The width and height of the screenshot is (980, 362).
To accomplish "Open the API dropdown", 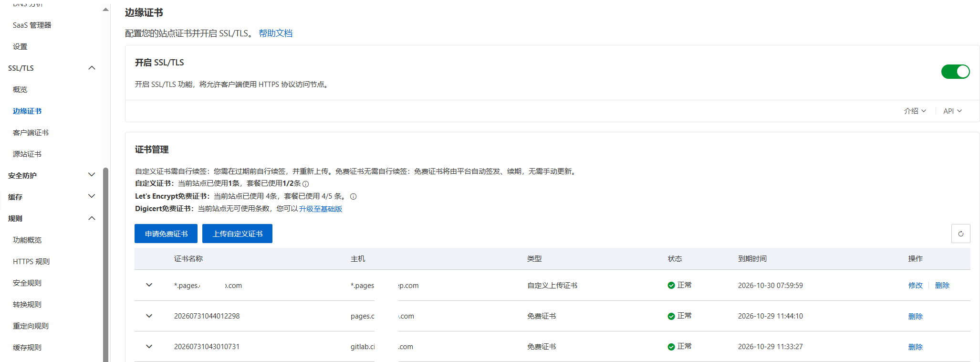I will pyautogui.click(x=952, y=111).
